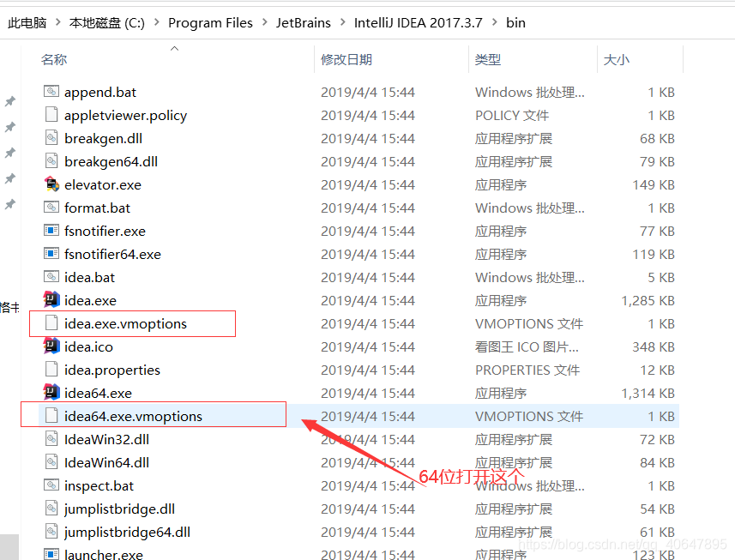Click the appletviewer.policy file icon
The height and width of the screenshot is (560, 735).
click(x=51, y=115)
